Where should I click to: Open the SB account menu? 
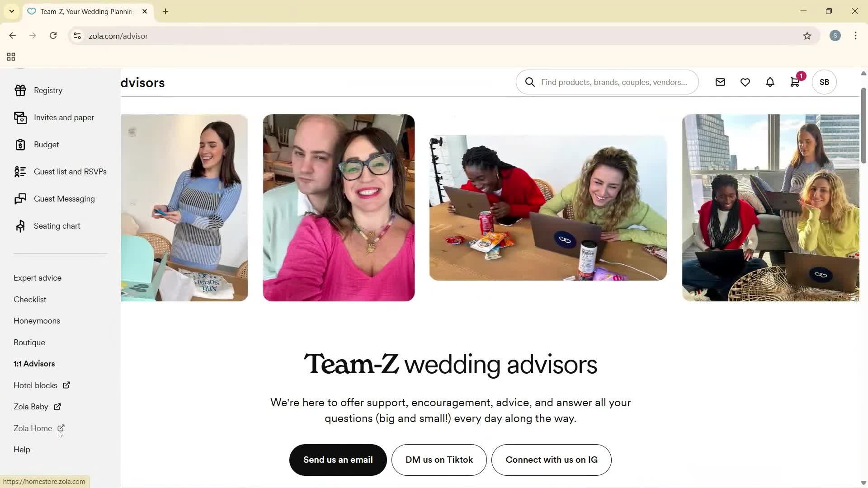pos(824,82)
